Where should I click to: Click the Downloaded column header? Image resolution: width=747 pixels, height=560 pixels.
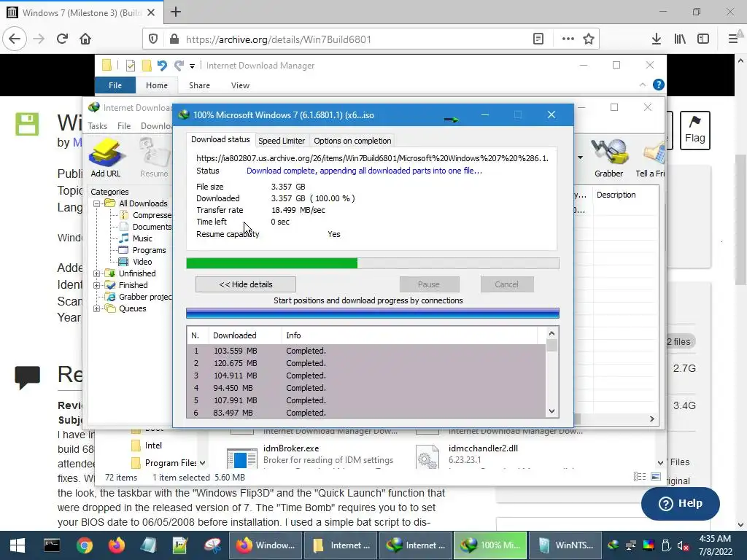click(245, 335)
